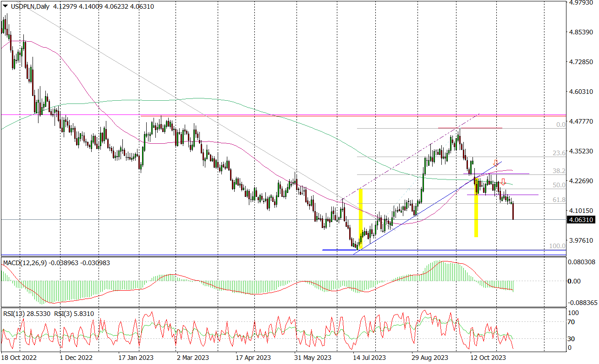The image size is (599, 364).
Task: Click the 17 Jan 2023 date label
Action: (x=136, y=357)
